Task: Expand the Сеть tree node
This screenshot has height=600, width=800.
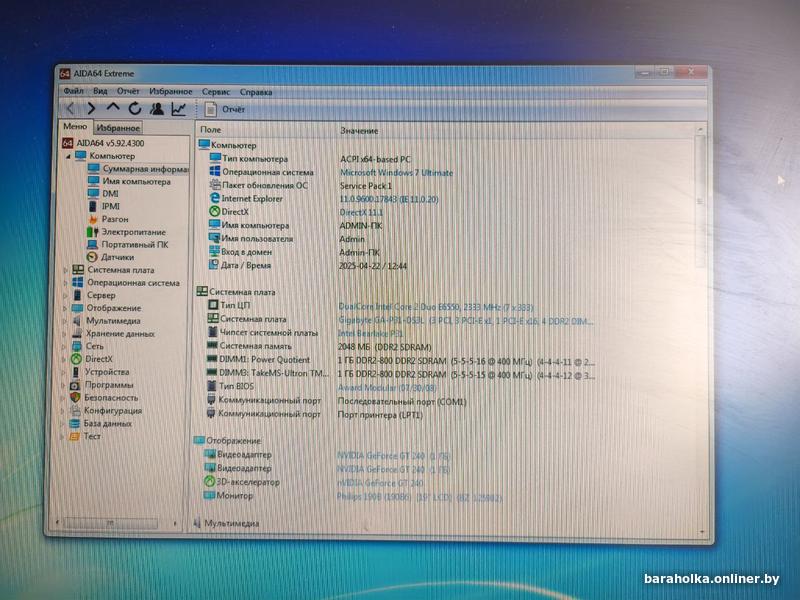Action: pyautogui.click(x=64, y=346)
